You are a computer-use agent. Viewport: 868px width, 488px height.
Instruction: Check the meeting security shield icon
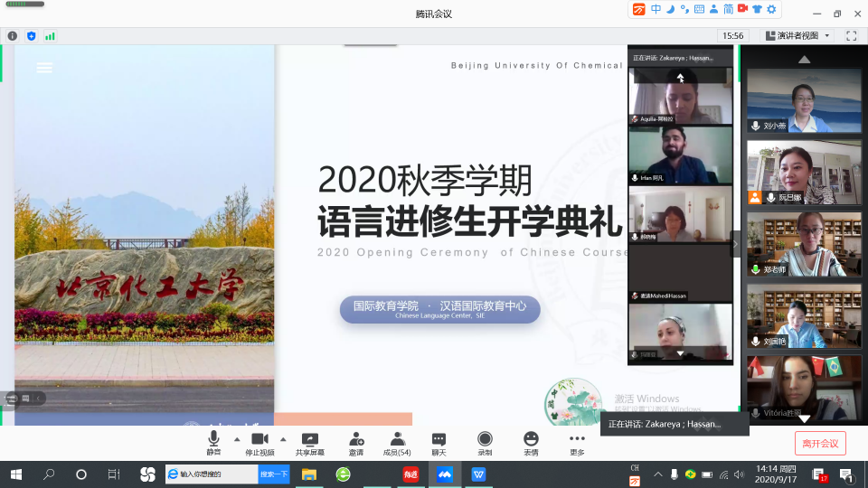31,36
